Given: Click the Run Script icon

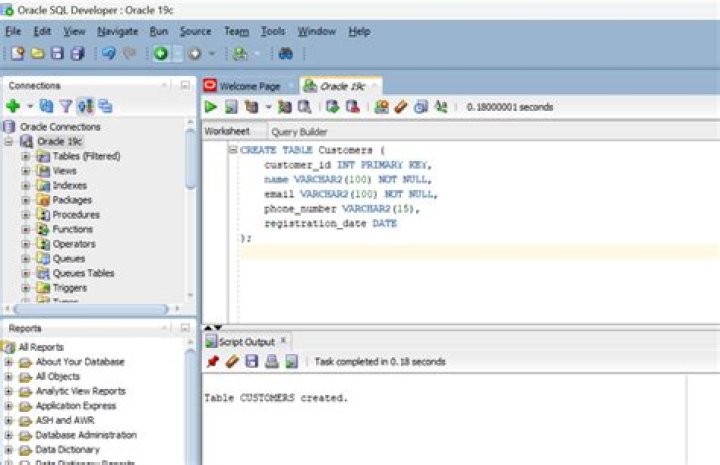Looking at the screenshot, I should (230, 107).
